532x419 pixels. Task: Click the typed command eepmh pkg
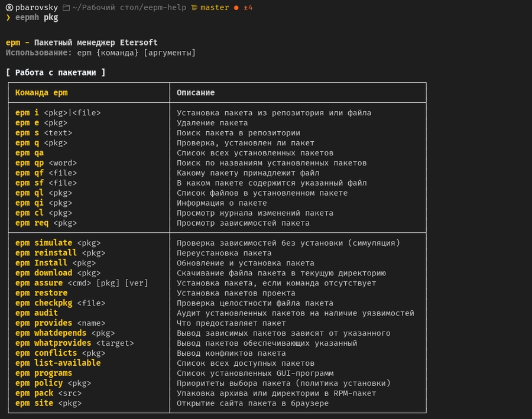tap(35, 17)
